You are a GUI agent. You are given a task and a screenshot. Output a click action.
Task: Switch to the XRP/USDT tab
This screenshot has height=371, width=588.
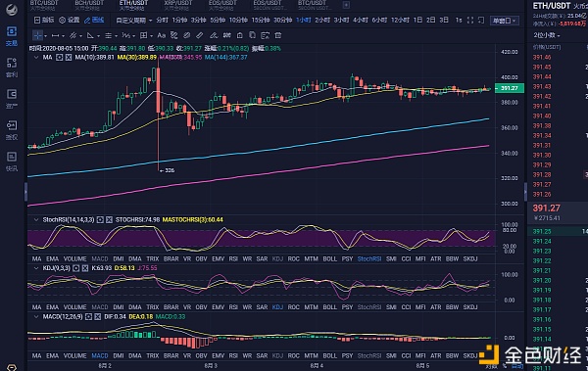click(178, 5)
